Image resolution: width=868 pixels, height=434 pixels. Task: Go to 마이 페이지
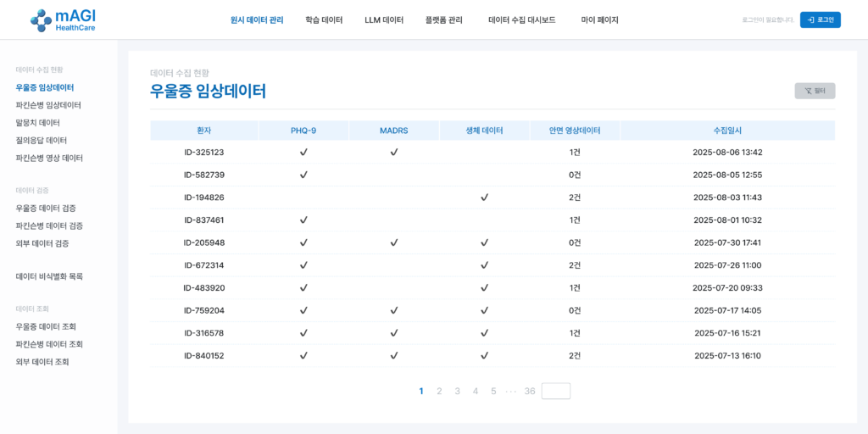click(599, 20)
